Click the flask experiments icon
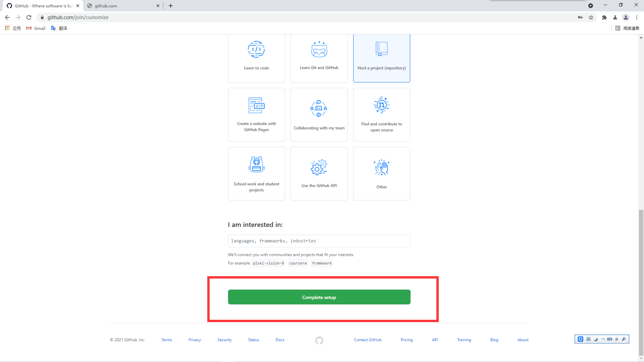Viewport: 644px width, 362px height. click(615, 17)
